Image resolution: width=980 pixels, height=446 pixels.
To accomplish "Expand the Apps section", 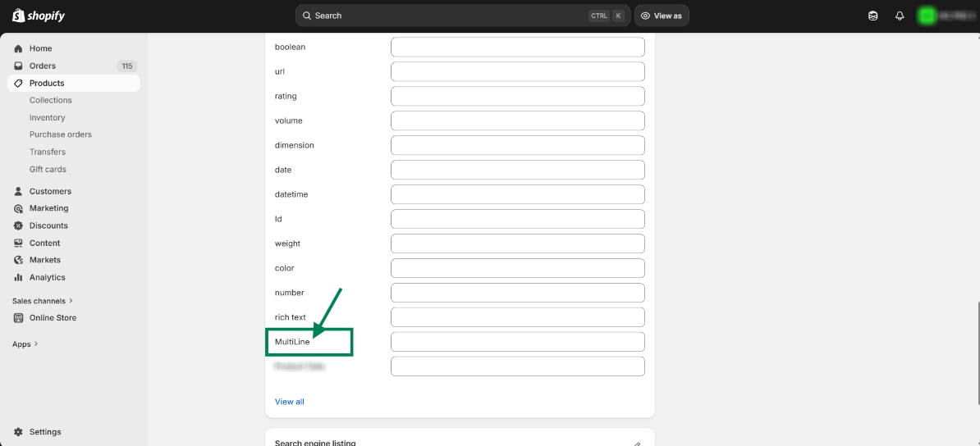I will pyautogui.click(x=25, y=344).
